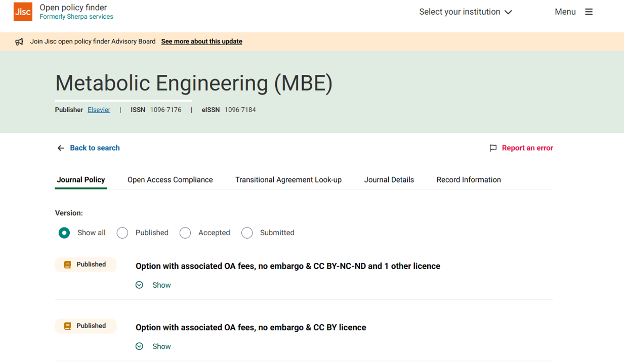
Task: Pick the Submitted version radio button
Action: coord(247,233)
